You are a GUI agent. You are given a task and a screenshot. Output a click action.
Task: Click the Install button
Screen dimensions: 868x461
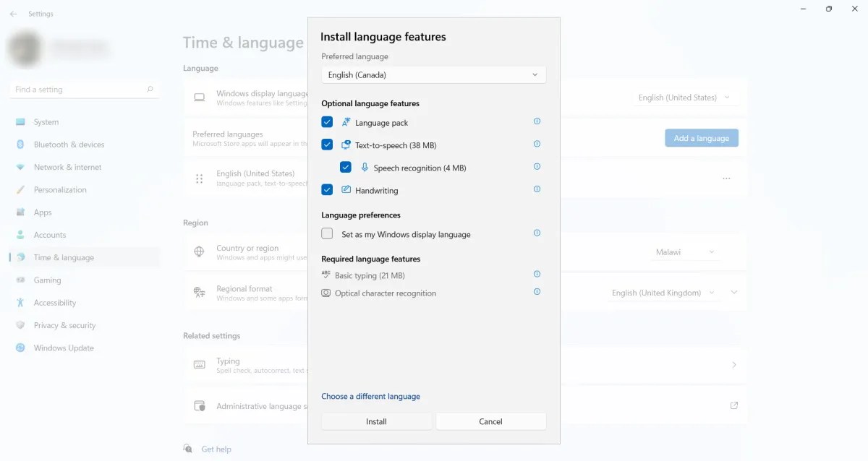(376, 421)
